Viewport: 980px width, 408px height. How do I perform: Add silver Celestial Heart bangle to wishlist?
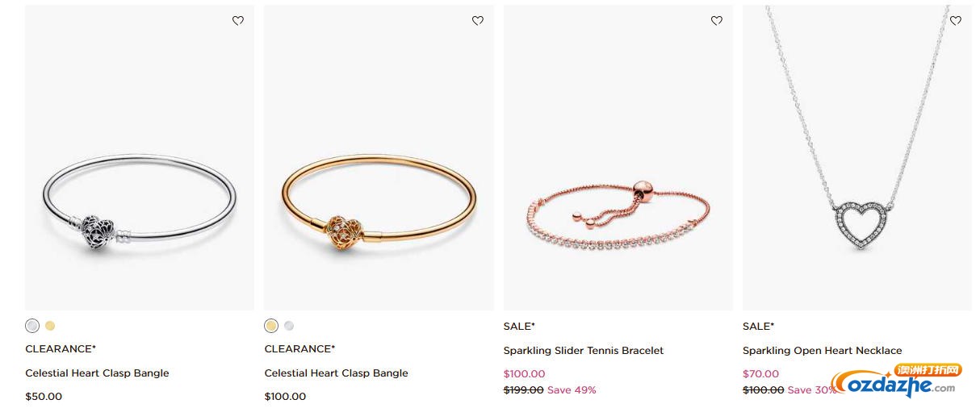coord(238,21)
